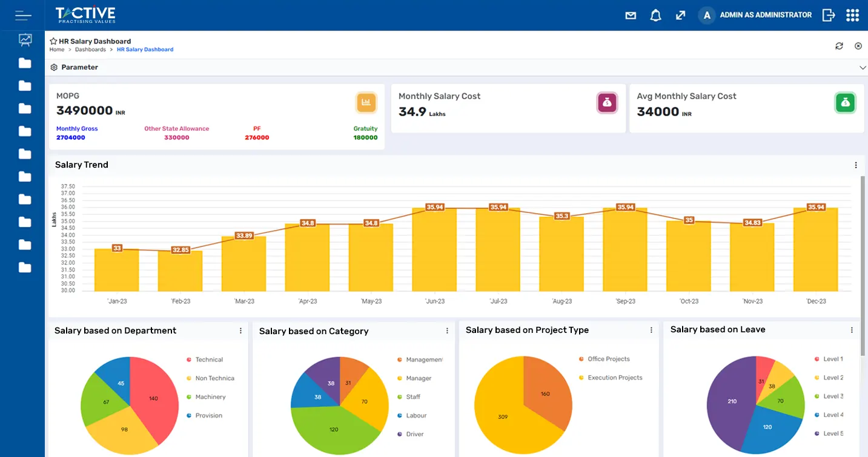The width and height of the screenshot is (868, 457).
Task: Open the messages/mail icon in top bar
Action: [630, 15]
